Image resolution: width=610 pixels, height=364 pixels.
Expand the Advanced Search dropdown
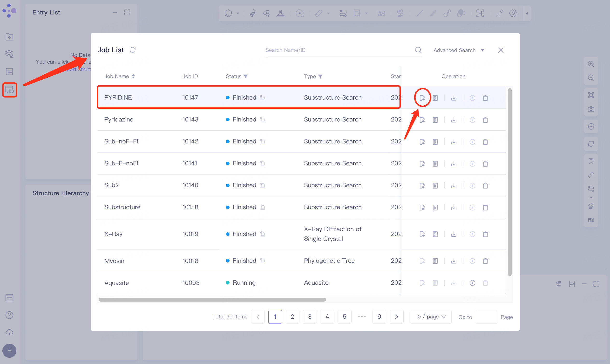pos(459,50)
